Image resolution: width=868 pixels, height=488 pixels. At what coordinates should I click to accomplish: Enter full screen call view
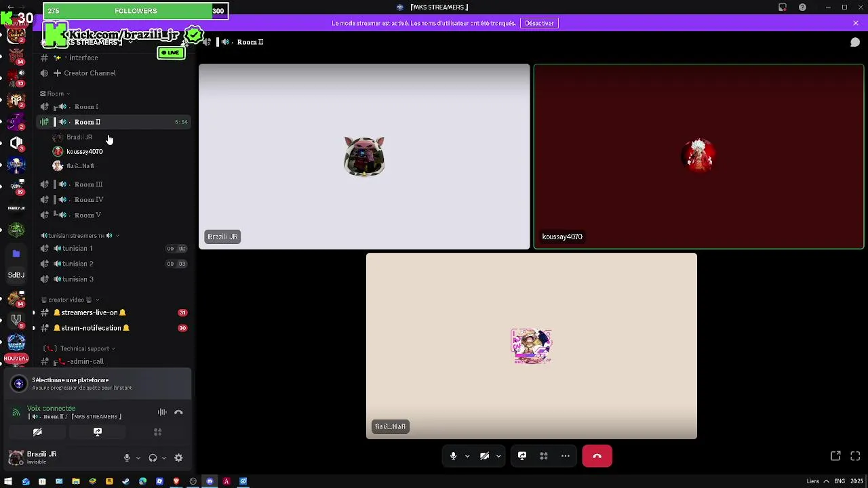855,456
